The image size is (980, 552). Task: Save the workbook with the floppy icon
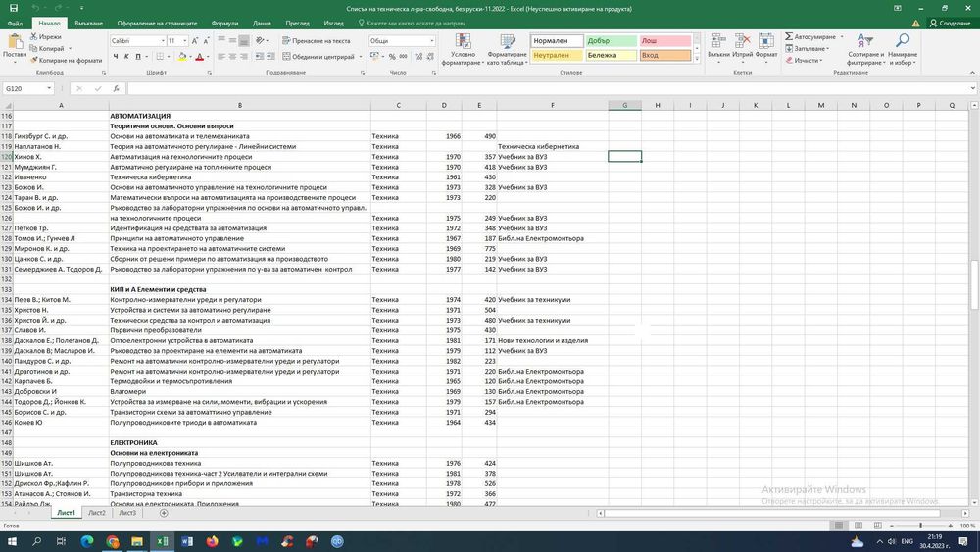click(13, 8)
